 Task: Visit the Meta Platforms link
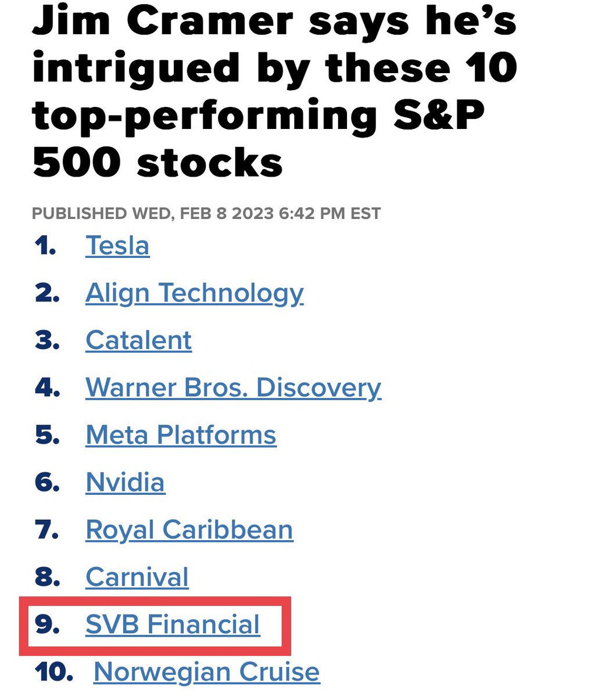[x=181, y=435]
